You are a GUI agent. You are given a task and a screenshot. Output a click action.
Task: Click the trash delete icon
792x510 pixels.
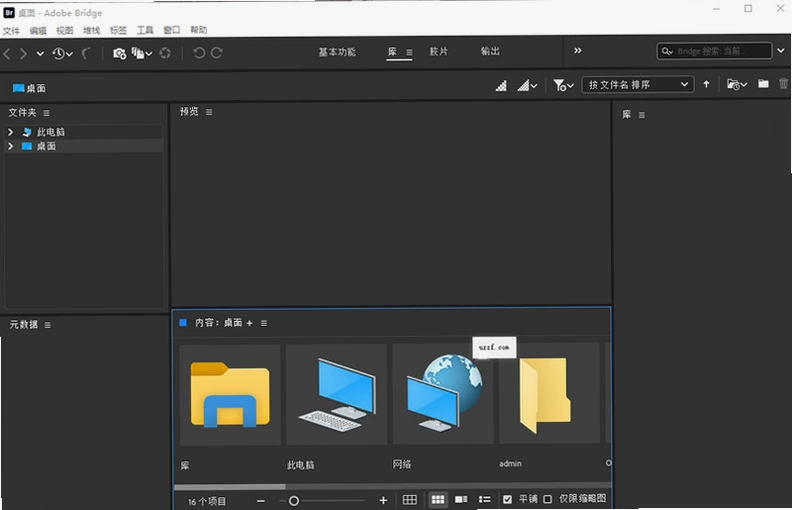pyautogui.click(x=783, y=84)
